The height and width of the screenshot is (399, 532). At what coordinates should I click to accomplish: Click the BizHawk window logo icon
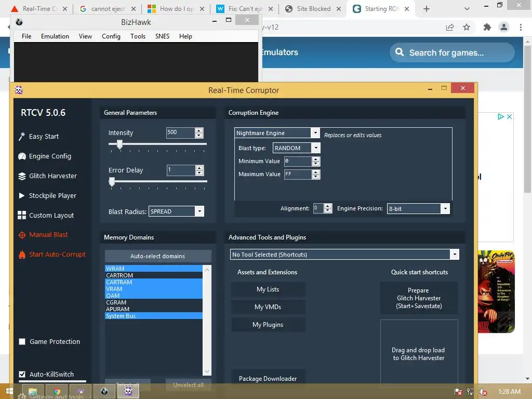tap(19, 22)
